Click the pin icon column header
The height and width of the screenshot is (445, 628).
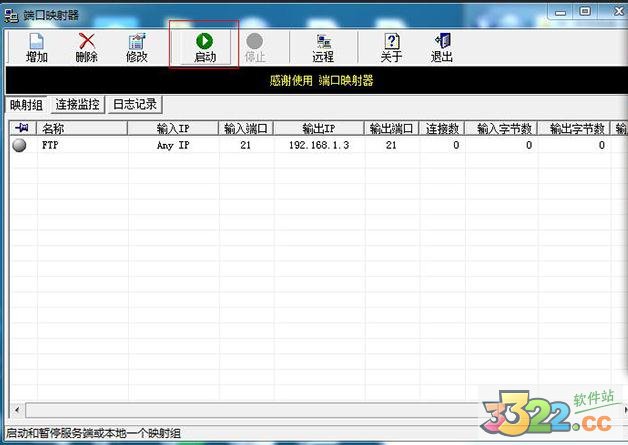[x=23, y=128]
